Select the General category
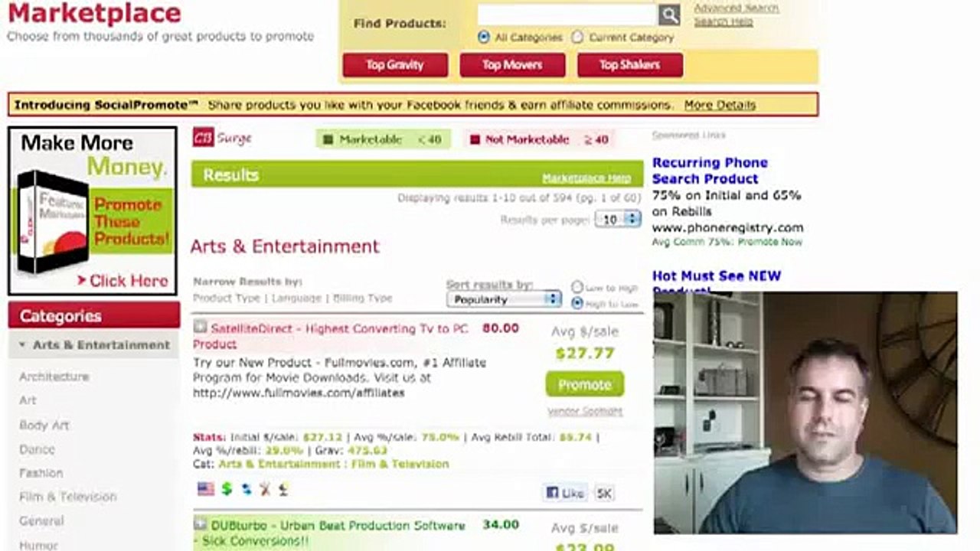The width and height of the screenshot is (980, 551). pyautogui.click(x=41, y=521)
